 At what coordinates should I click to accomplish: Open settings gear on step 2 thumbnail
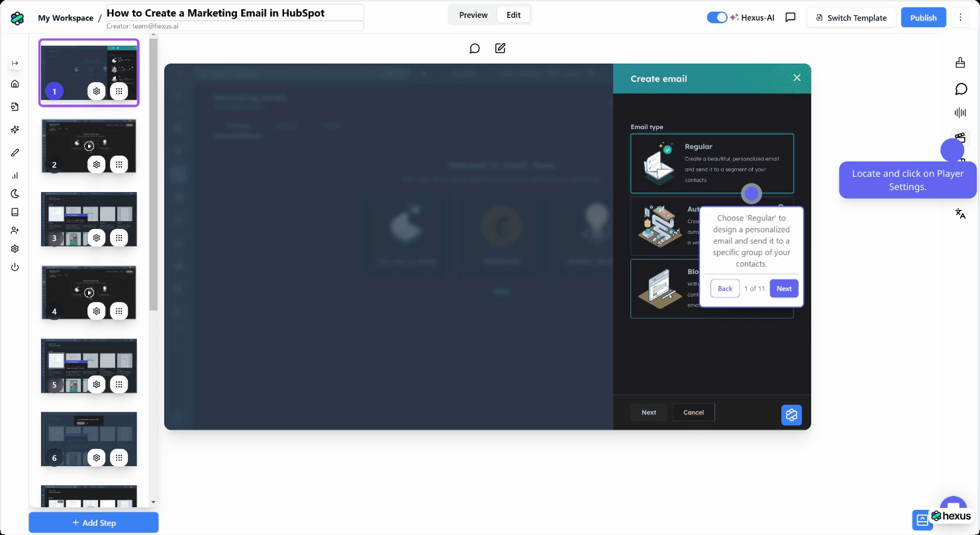(97, 165)
